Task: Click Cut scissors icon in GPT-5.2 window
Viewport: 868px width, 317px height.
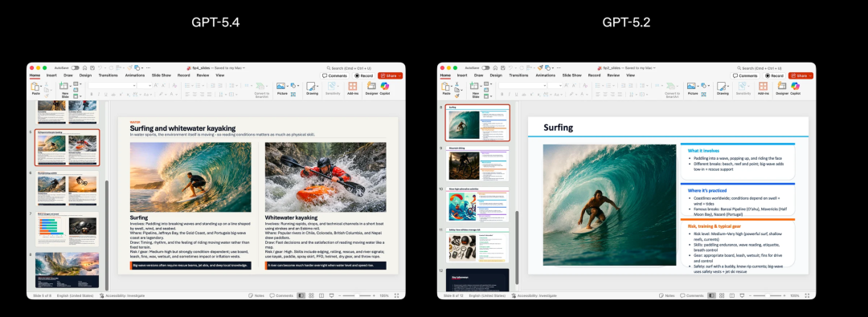Action: coord(457,84)
